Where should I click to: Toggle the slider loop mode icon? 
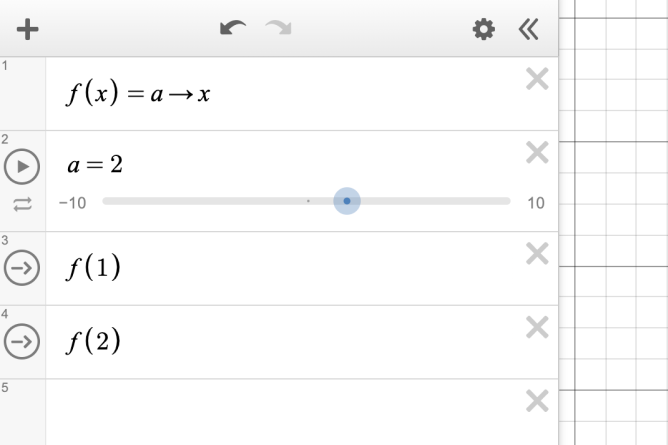pyautogui.click(x=22, y=203)
